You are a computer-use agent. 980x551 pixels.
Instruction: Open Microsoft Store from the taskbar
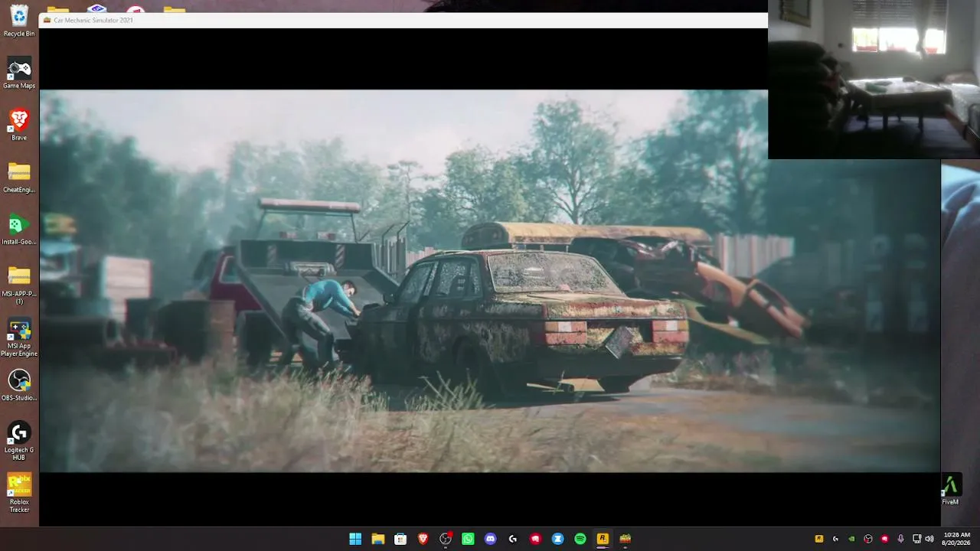(400, 539)
